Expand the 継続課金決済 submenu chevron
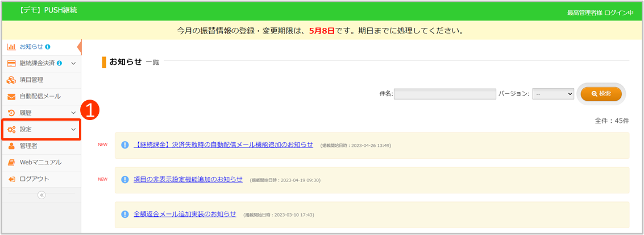Image resolution: width=644 pixels, height=235 pixels. 73,63
